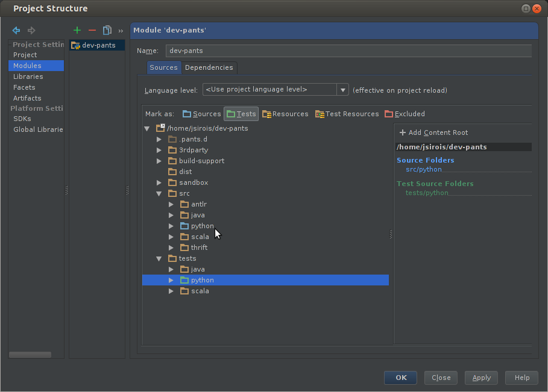Expand the scala folder under tests
The image size is (548, 392).
click(171, 291)
